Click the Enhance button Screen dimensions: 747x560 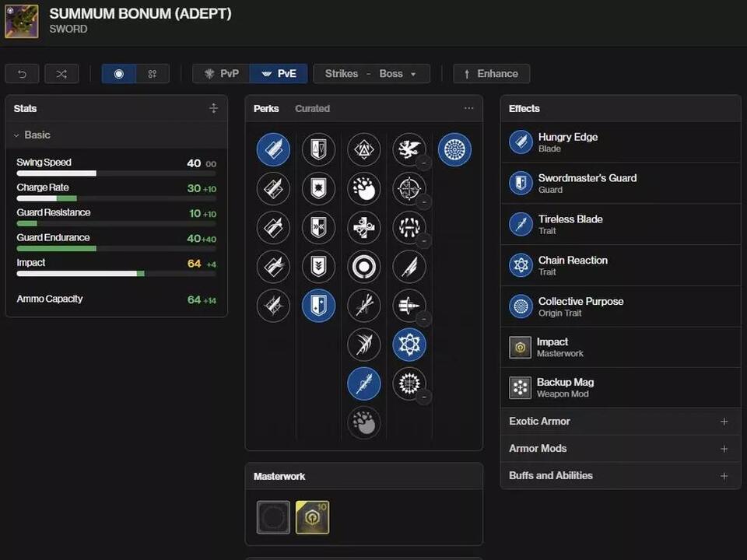tap(491, 74)
